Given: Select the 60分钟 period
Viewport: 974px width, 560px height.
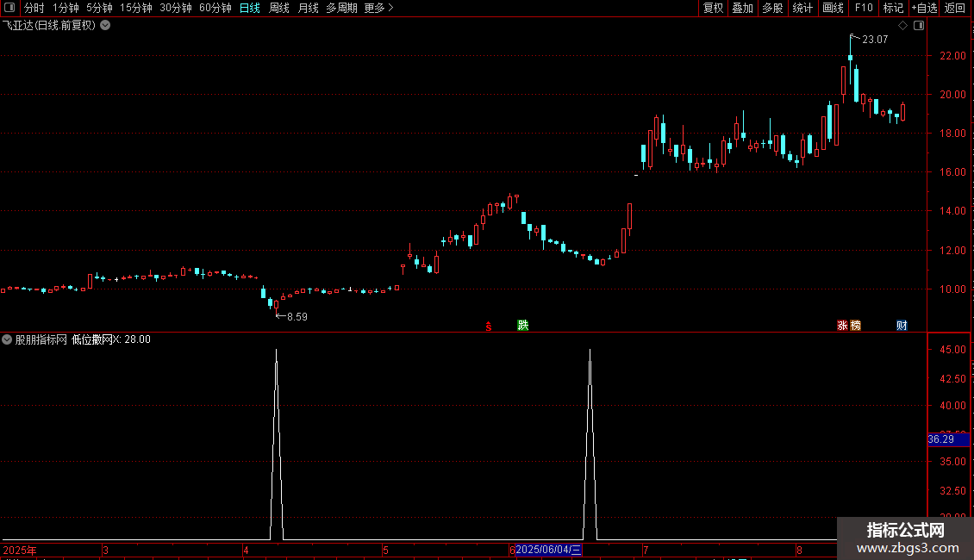Looking at the screenshot, I should pos(215,8).
